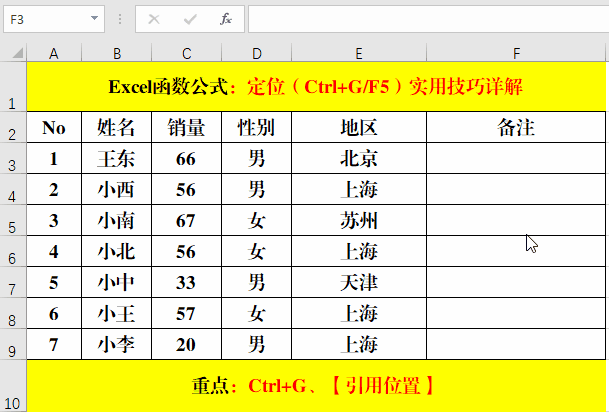Select column C header
The width and height of the screenshot is (609, 412).
click(186, 53)
